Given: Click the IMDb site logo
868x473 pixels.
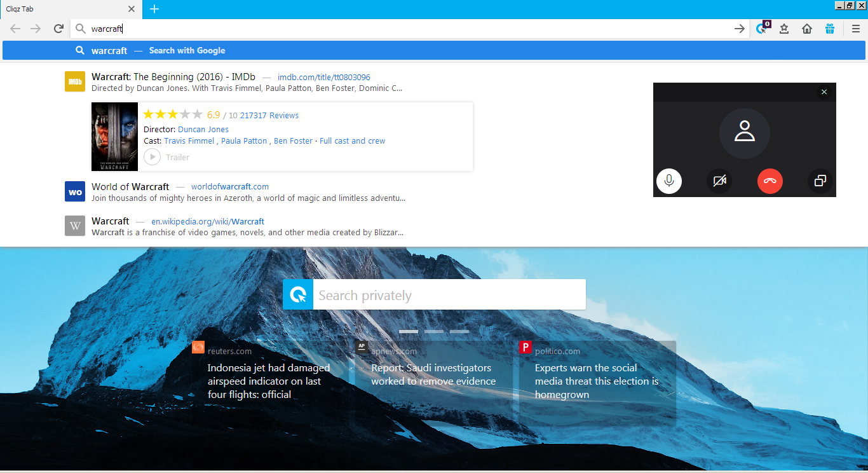Looking at the screenshot, I should 75,81.
